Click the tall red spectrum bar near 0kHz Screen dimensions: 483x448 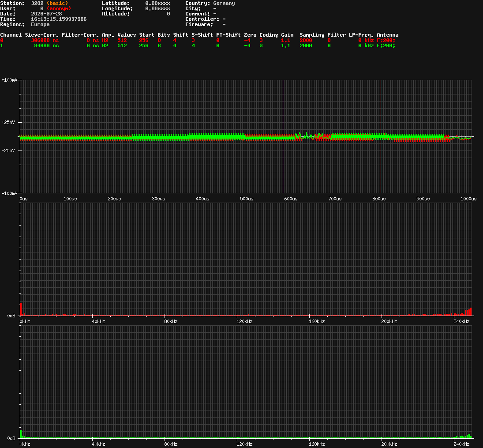pos(21,309)
